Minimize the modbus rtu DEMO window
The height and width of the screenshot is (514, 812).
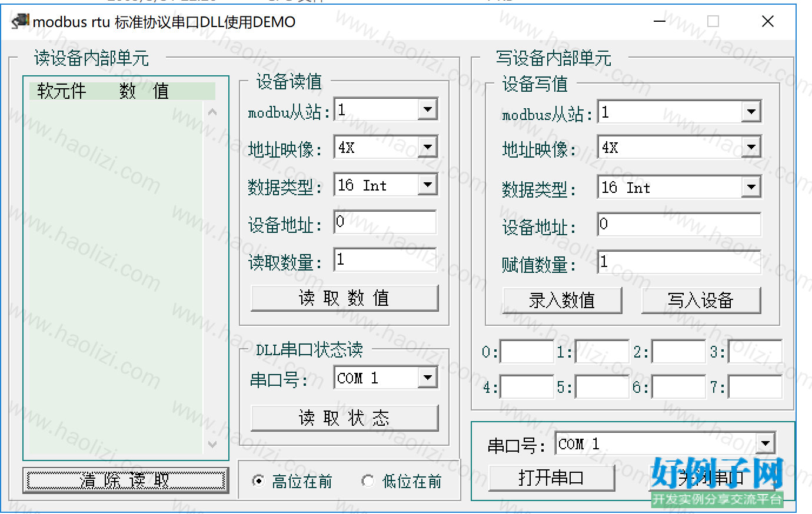point(659,21)
